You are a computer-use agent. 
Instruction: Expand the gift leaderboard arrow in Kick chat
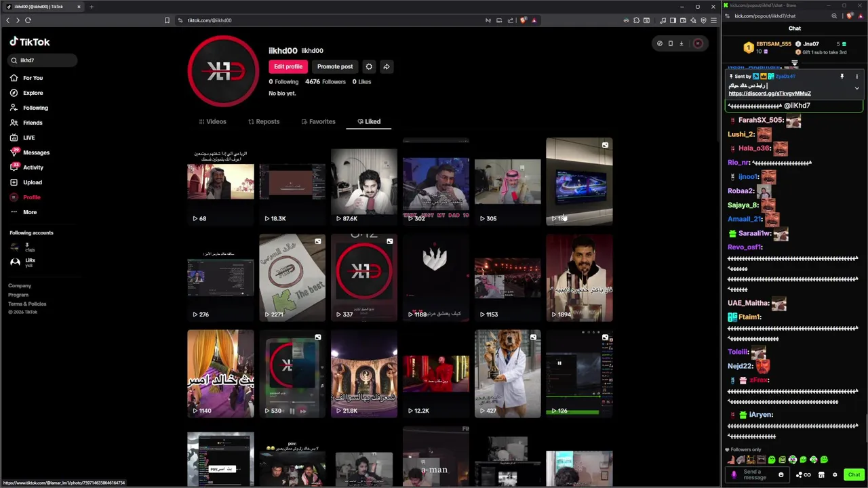[794, 63]
